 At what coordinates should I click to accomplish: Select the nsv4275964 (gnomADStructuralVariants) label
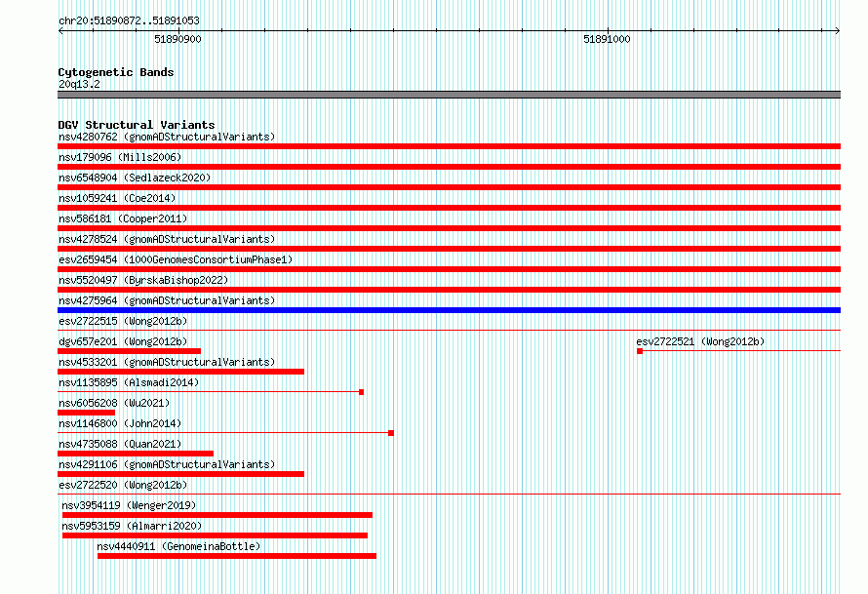click(x=167, y=300)
